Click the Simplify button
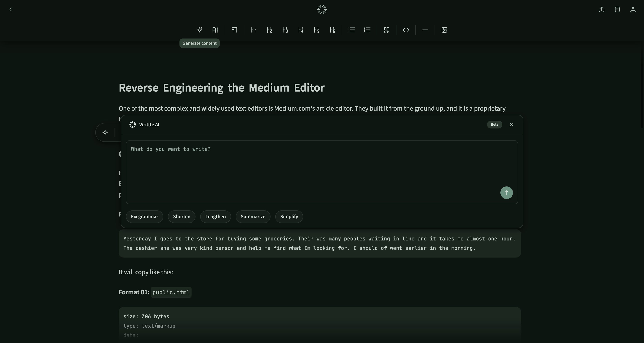 289,216
